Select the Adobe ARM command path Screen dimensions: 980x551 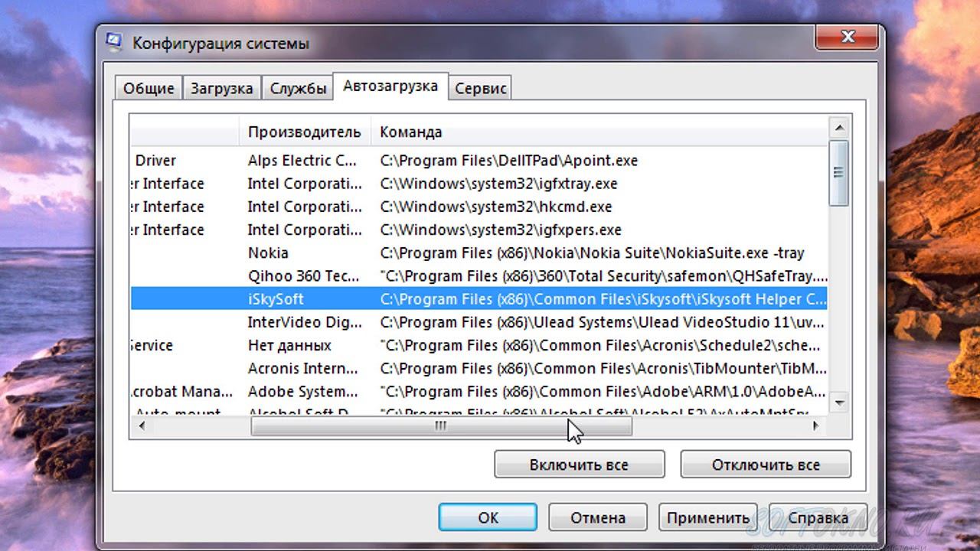point(602,391)
